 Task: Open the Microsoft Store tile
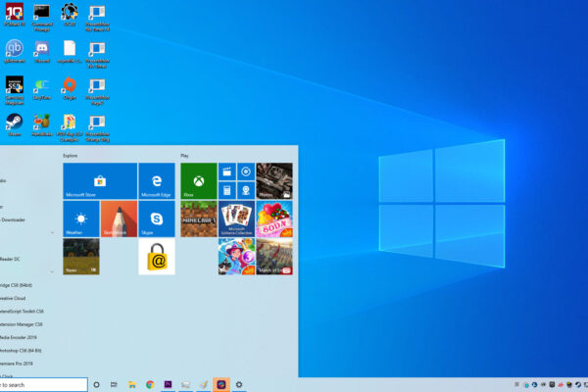tap(99, 181)
